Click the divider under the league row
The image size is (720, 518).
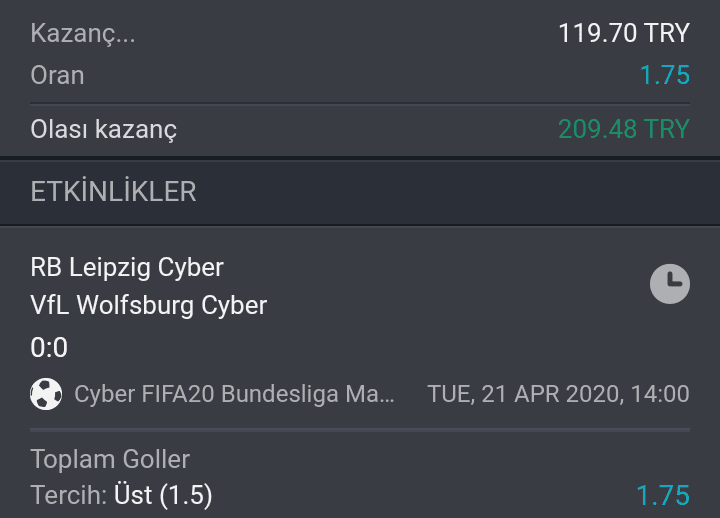click(360, 430)
